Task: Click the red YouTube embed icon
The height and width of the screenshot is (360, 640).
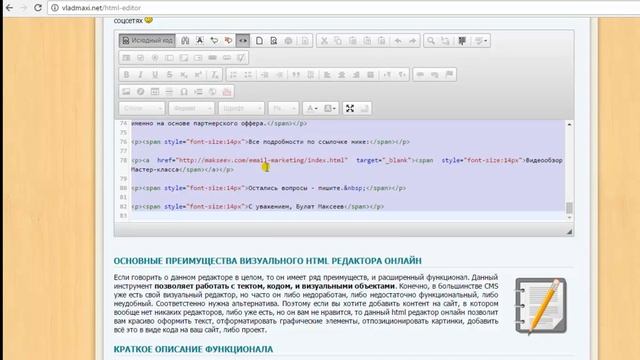Action: [227, 92]
